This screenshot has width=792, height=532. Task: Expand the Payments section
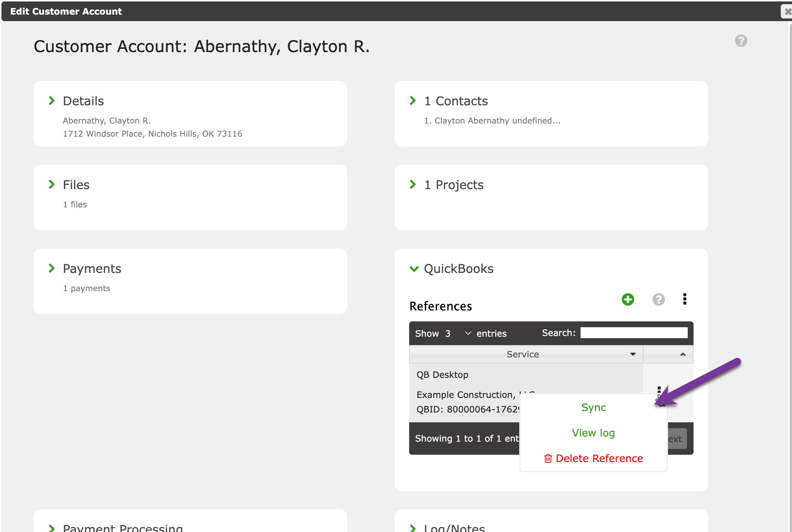pyautogui.click(x=52, y=269)
